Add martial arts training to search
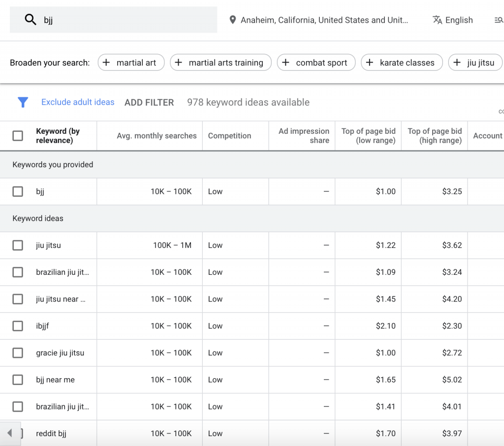The height and width of the screenshot is (446, 504). point(220,62)
